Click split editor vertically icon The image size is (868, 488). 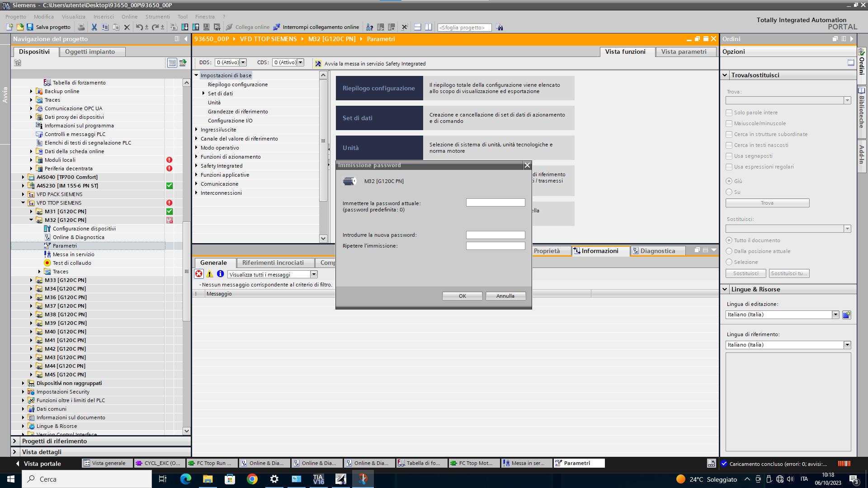(428, 27)
